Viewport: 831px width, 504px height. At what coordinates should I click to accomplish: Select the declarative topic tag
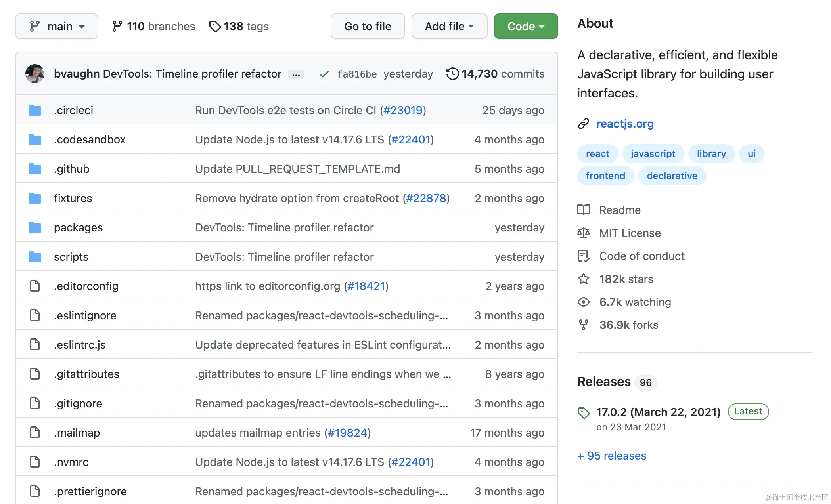tap(672, 176)
